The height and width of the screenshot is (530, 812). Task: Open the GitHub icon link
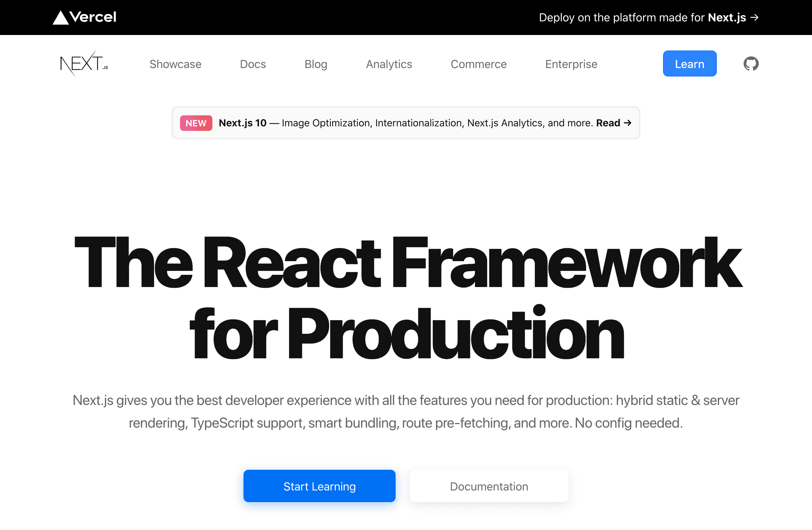coord(750,64)
